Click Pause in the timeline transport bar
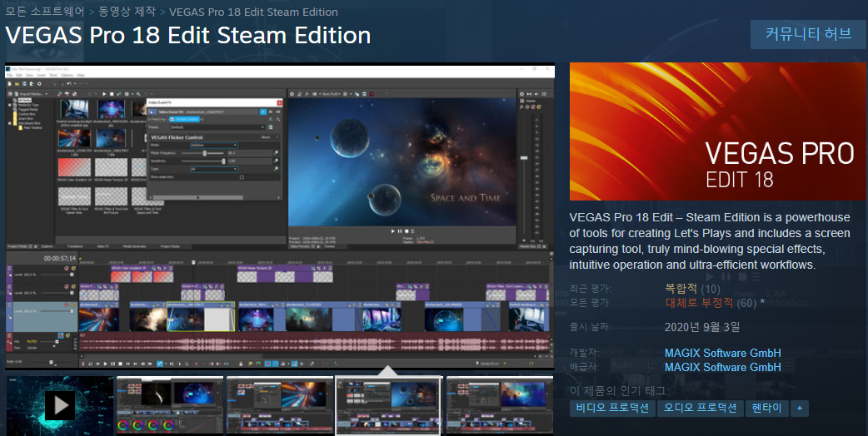Viewport: 868px width, 436px height. point(113,364)
